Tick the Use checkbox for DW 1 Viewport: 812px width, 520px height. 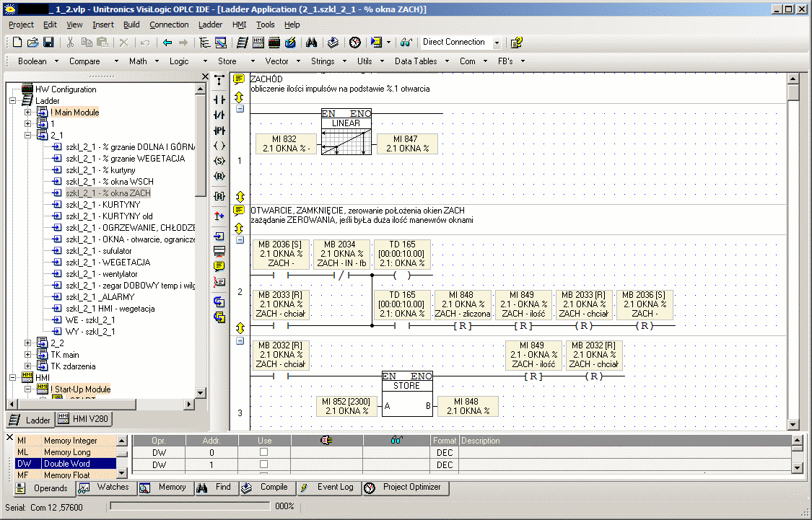[x=263, y=464]
